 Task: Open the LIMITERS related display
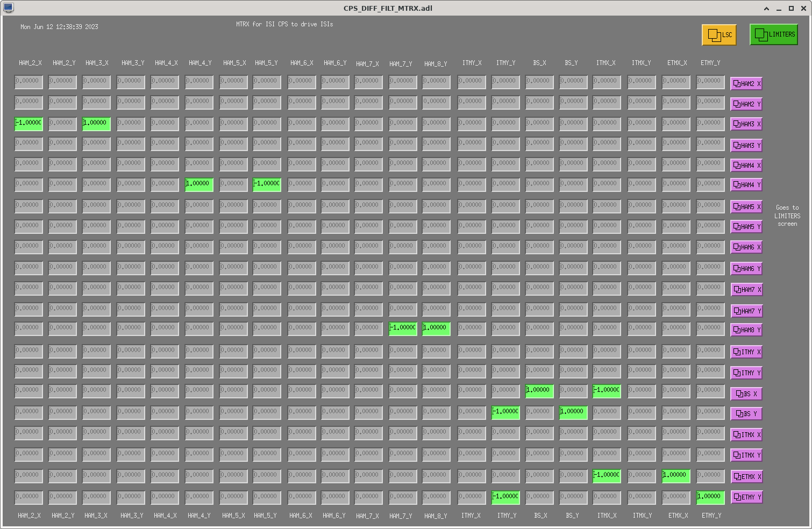(774, 34)
